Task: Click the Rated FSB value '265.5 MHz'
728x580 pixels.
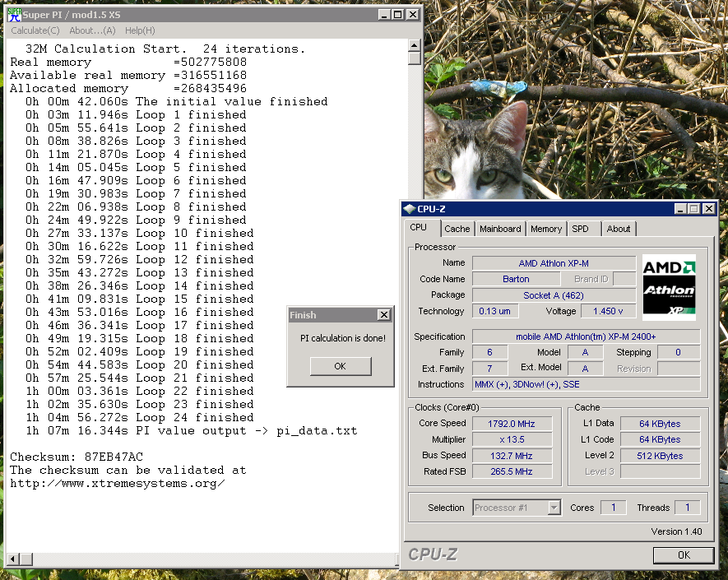Action: 512,471
